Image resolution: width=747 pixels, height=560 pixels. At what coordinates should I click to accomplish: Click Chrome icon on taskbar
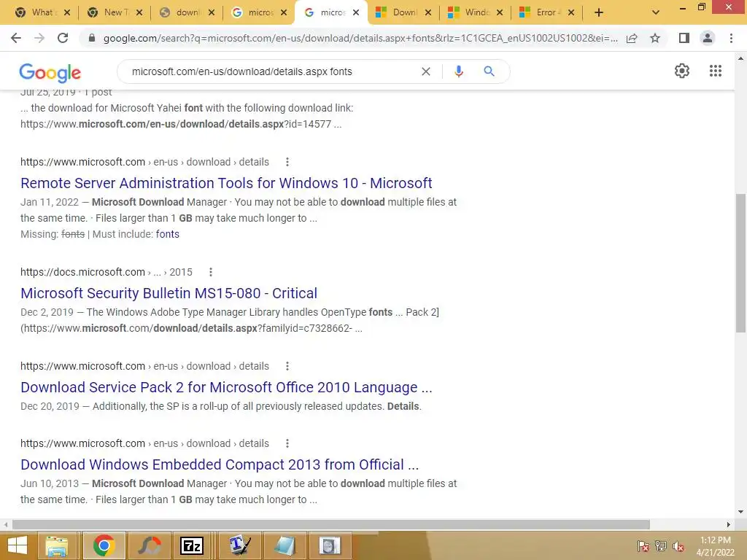point(104,545)
